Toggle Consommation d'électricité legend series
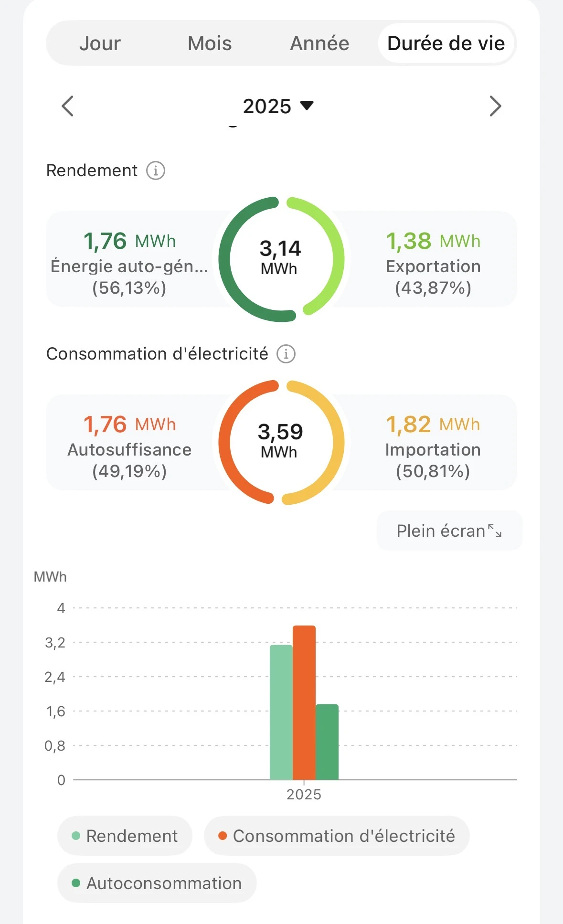This screenshot has width=563, height=924. pyautogui.click(x=337, y=836)
